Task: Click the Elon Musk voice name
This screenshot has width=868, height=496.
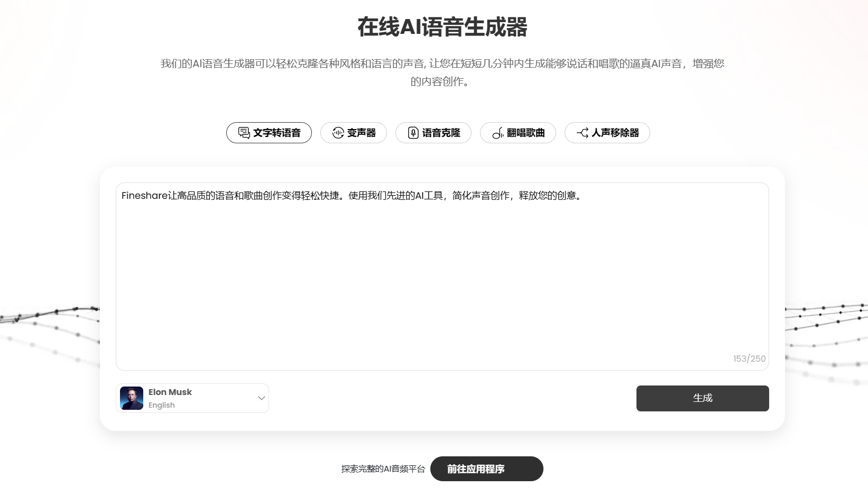Action: 170,392
